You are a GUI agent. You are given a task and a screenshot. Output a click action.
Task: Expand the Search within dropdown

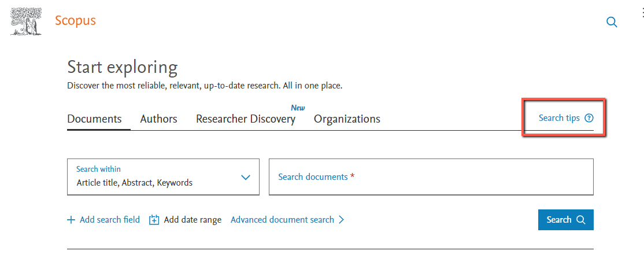(164, 177)
